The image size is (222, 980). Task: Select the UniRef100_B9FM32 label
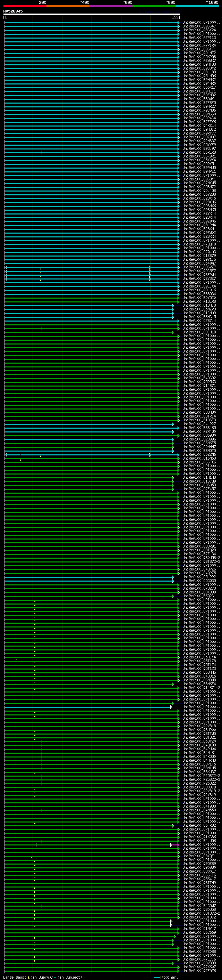[199, 95]
